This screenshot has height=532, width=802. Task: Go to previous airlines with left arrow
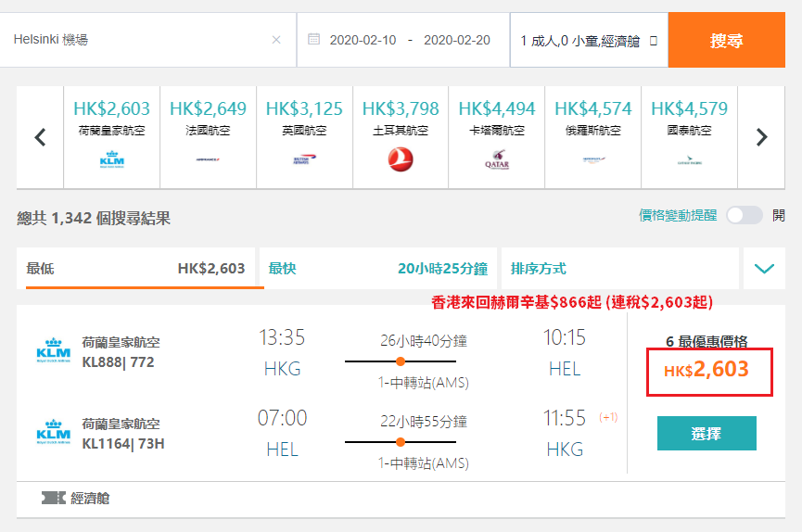click(40, 137)
